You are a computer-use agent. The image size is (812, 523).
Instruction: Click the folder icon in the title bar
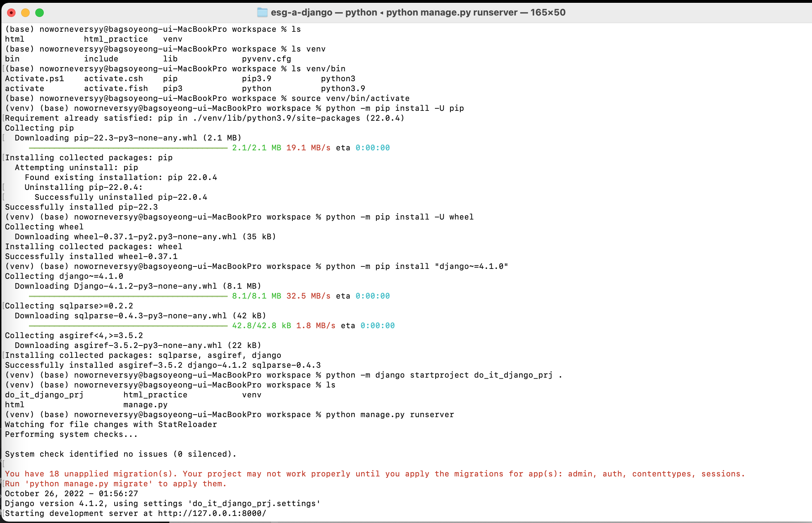tap(262, 13)
